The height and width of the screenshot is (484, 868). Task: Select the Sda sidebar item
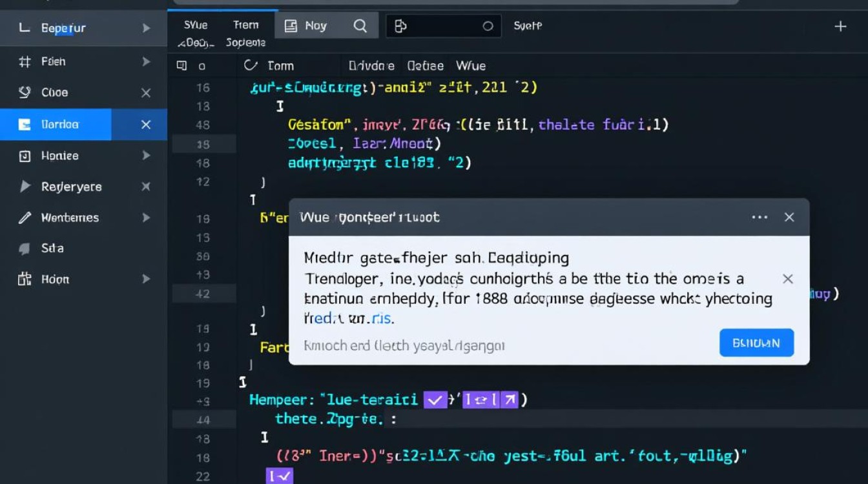pos(53,248)
